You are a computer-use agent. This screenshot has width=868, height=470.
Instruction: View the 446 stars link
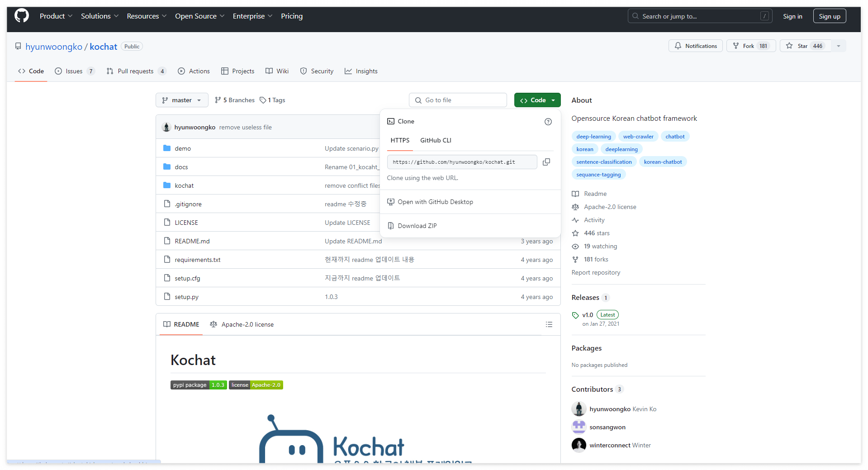coord(597,233)
